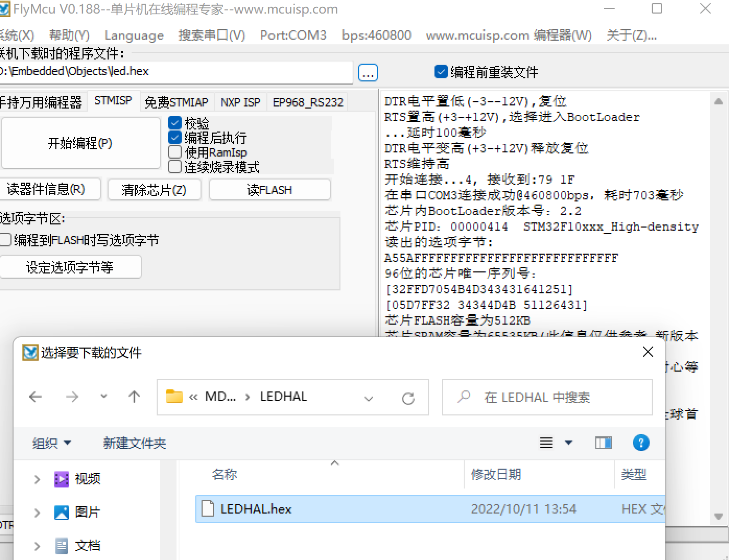The width and height of the screenshot is (729, 560).
Task: Maximize the FlyMcu window
Action: tap(657, 8)
